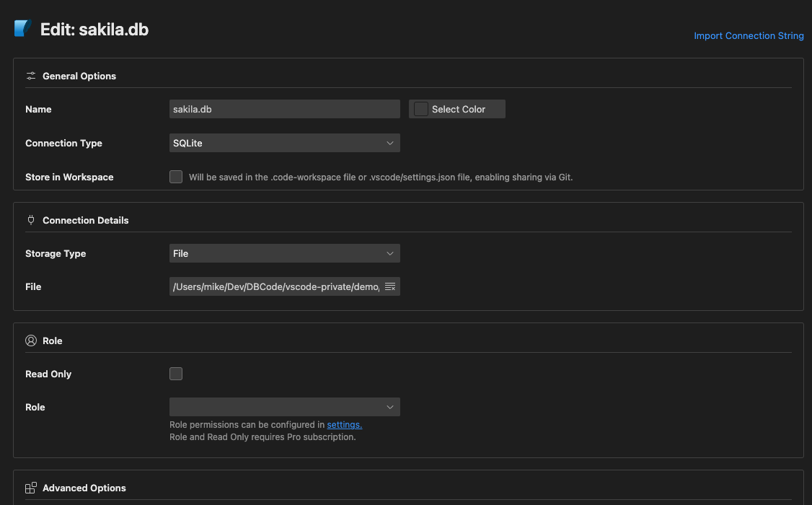Image resolution: width=812 pixels, height=505 pixels.
Task: Click the Role section user icon
Action: coord(31,341)
